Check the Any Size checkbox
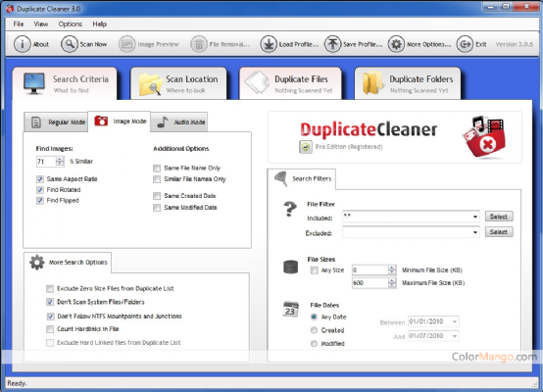 (x=314, y=270)
